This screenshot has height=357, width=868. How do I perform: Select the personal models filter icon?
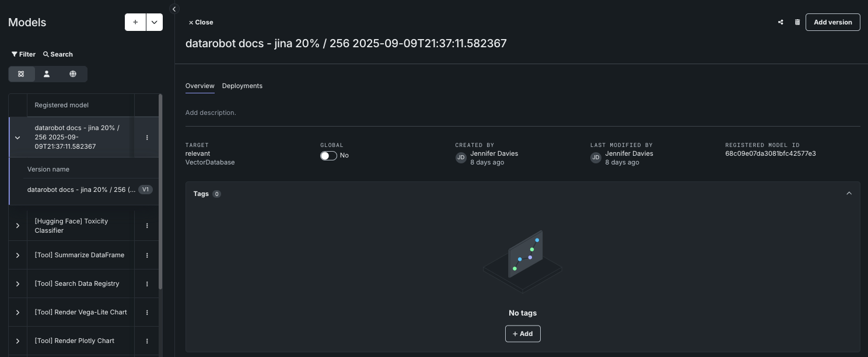[47, 74]
